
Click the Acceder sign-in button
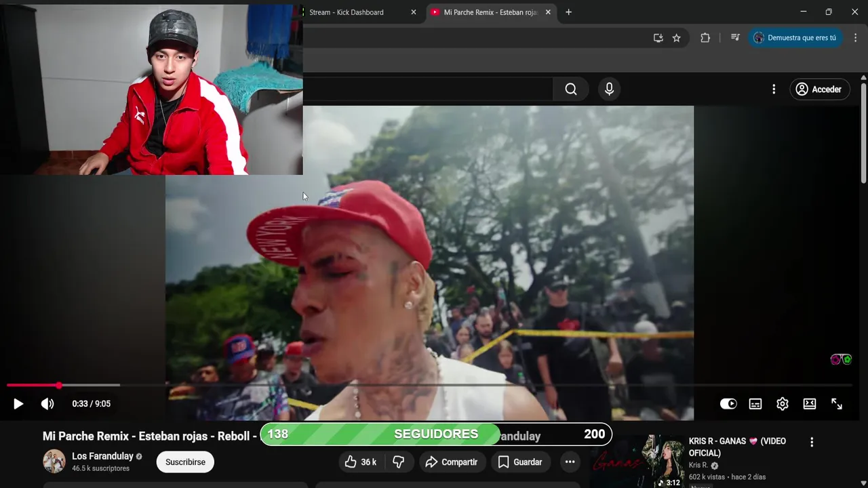pyautogui.click(x=819, y=89)
